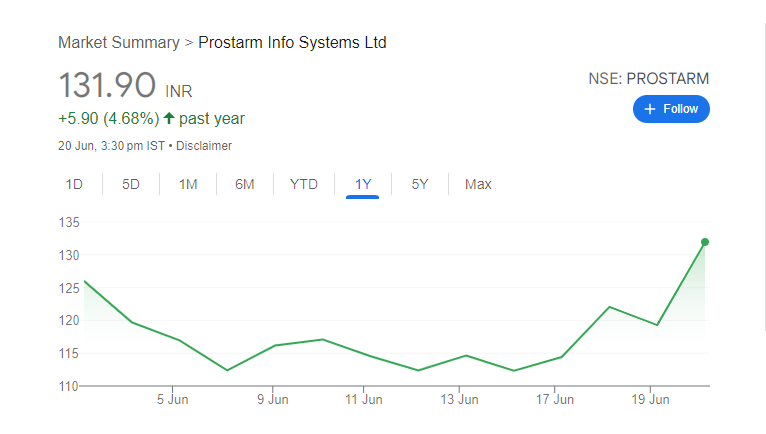766x434 pixels.
Task: Click the 115 y-axis value
Action: coord(69,353)
